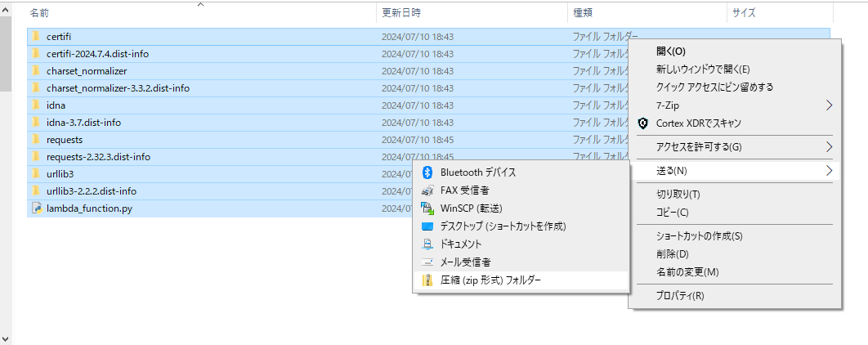868x345 pixels.
Task: Click the デスクトップ shortcut icon
Action: click(427, 226)
